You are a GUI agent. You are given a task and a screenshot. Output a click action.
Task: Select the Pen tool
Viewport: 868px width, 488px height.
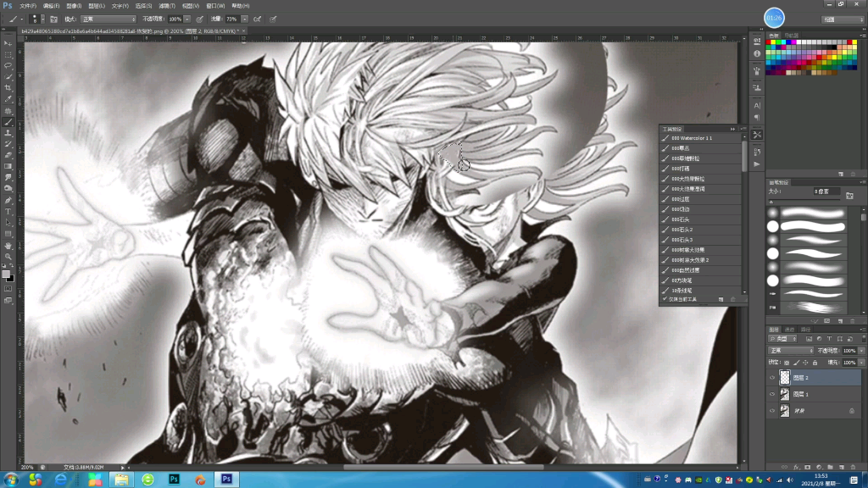8,200
